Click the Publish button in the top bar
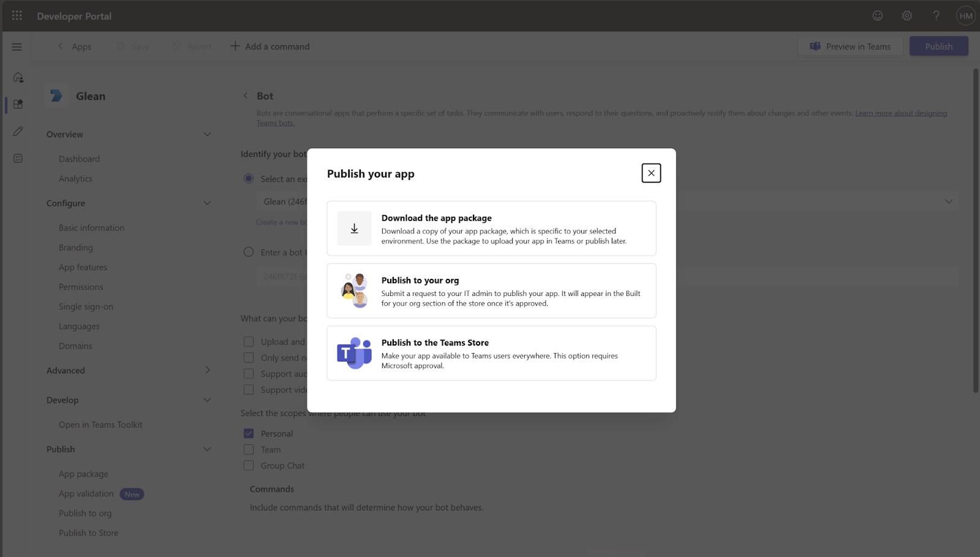This screenshot has width=980, height=557. point(939,47)
